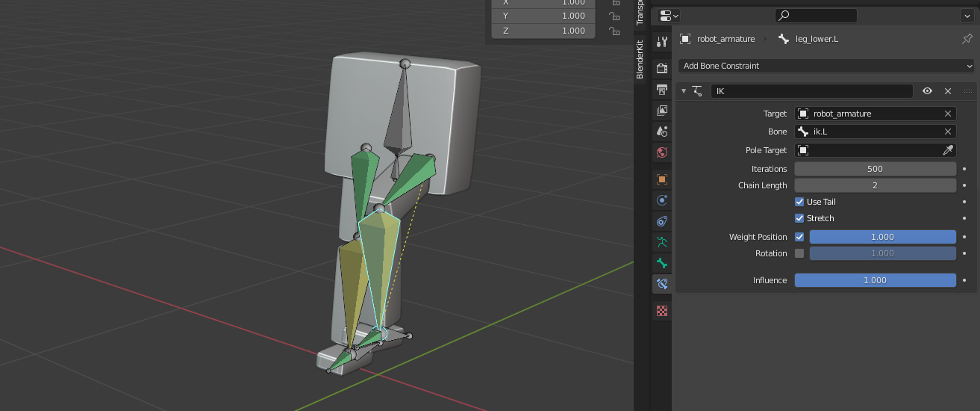Switch to the BlenderKit sidebar tab

[640, 59]
